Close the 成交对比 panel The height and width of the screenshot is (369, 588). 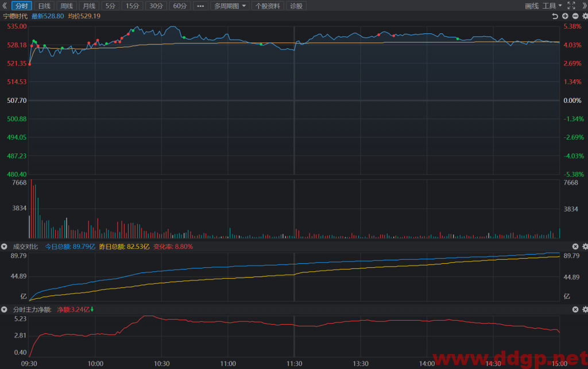pyautogui.click(x=575, y=247)
